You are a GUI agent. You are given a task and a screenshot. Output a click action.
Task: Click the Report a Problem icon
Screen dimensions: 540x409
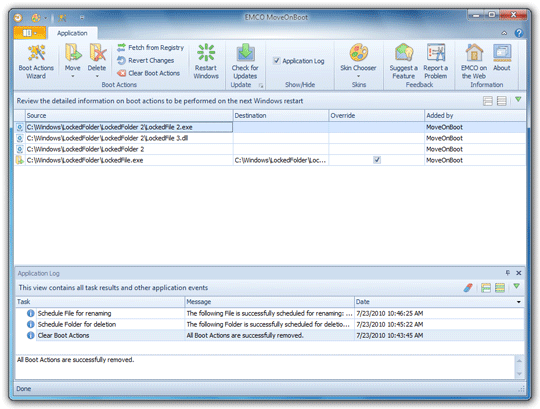coord(436,52)
